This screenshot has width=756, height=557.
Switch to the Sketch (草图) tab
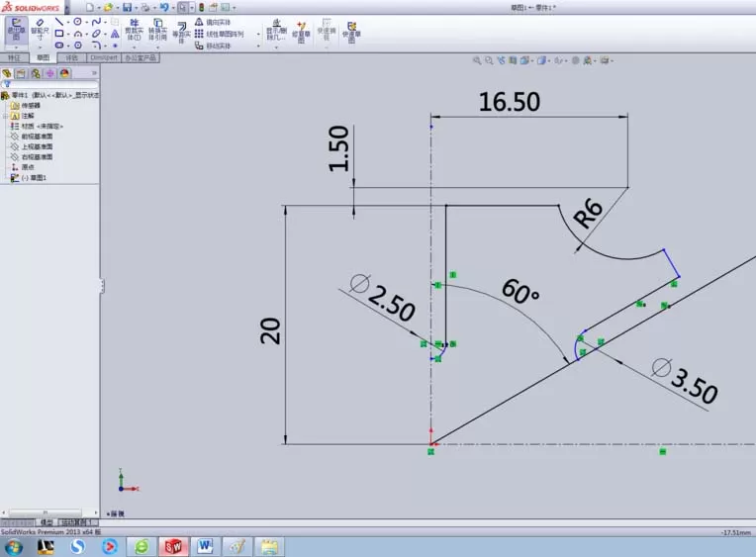pos(43,57)
